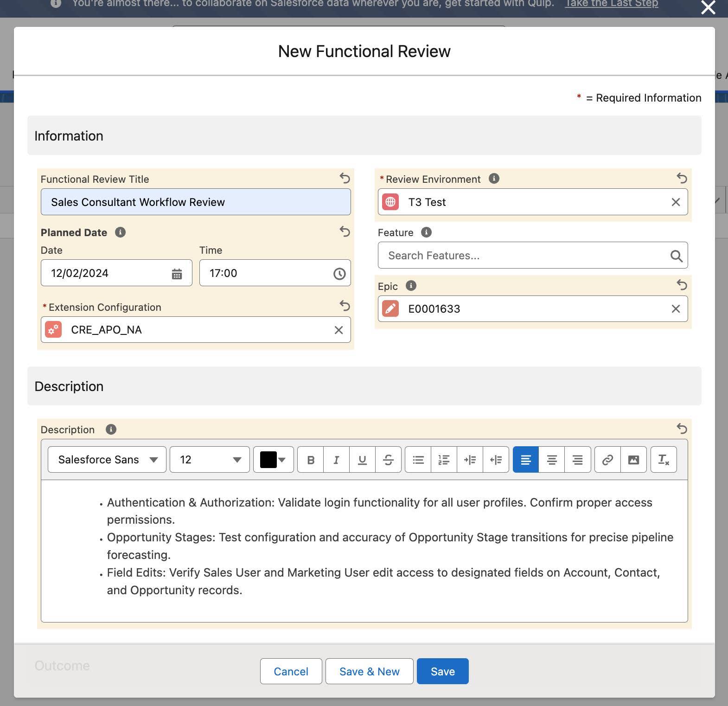Show help info for Feature
The image size is (728, 706).
(426, 232)
